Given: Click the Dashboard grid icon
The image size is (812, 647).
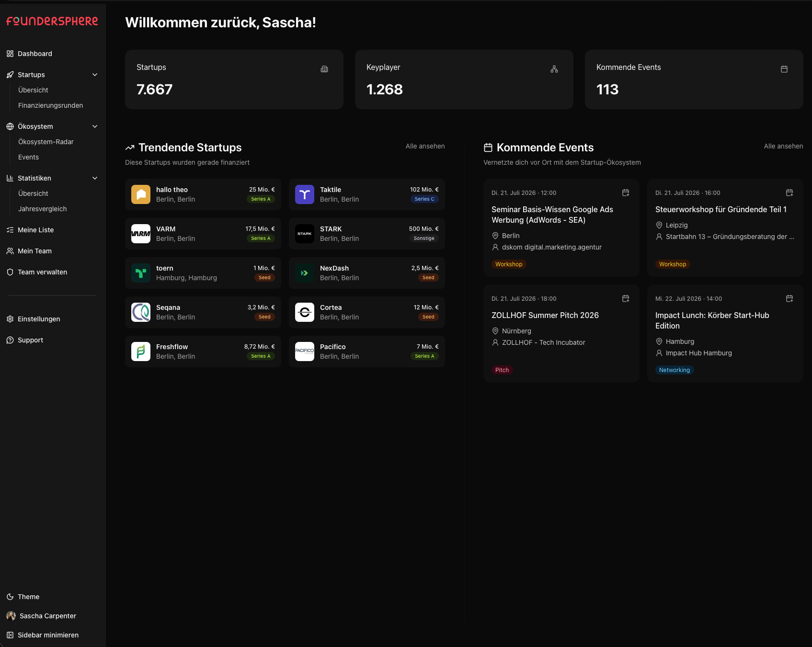Looking at the screenshot, I should (x=10, y=54).
